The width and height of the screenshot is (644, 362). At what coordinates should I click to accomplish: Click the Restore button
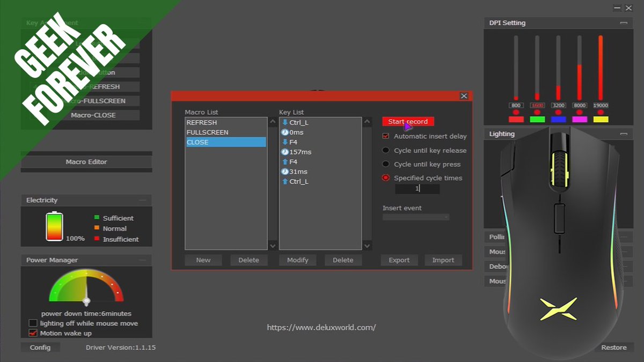pyautogui.click(x=613, y=348)
